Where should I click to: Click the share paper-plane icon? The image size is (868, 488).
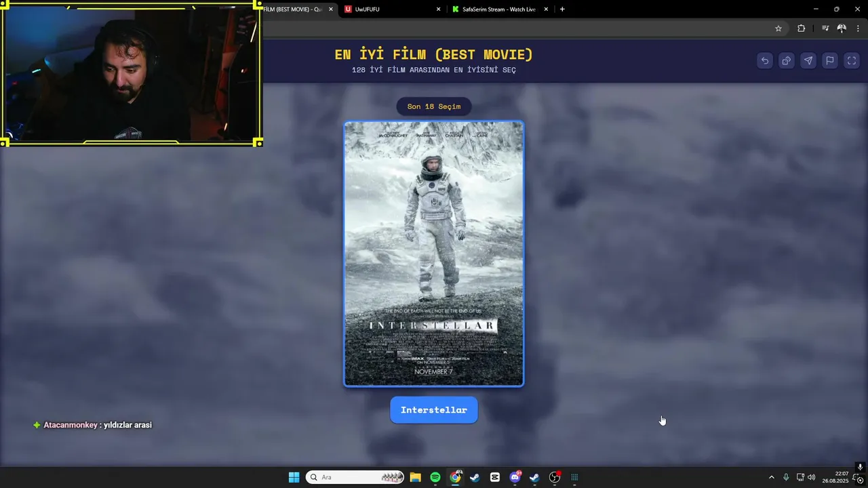808,61
